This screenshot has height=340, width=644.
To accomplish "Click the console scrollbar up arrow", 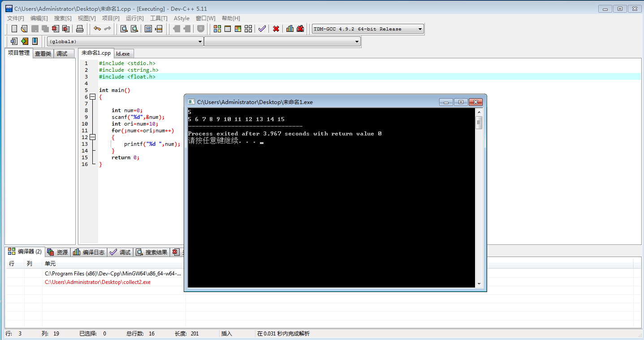I will tap(479, 112).
